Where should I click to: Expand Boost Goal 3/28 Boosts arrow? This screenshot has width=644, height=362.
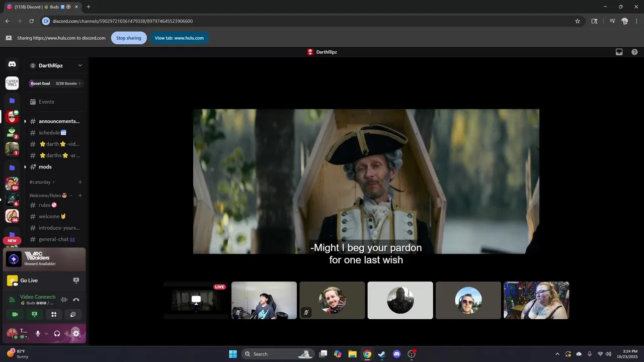point(79,83)
